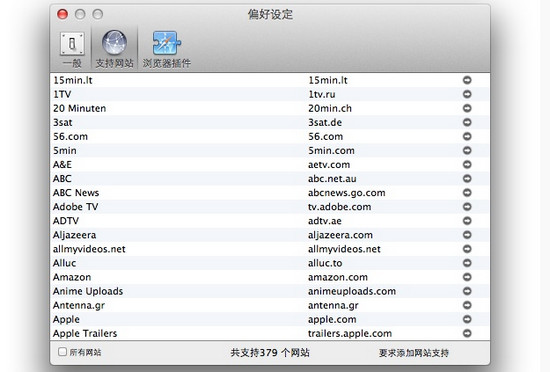Click the remove icon for 20min.ch row
Viewport: 550px width, 372px height.
click(467, 108)
